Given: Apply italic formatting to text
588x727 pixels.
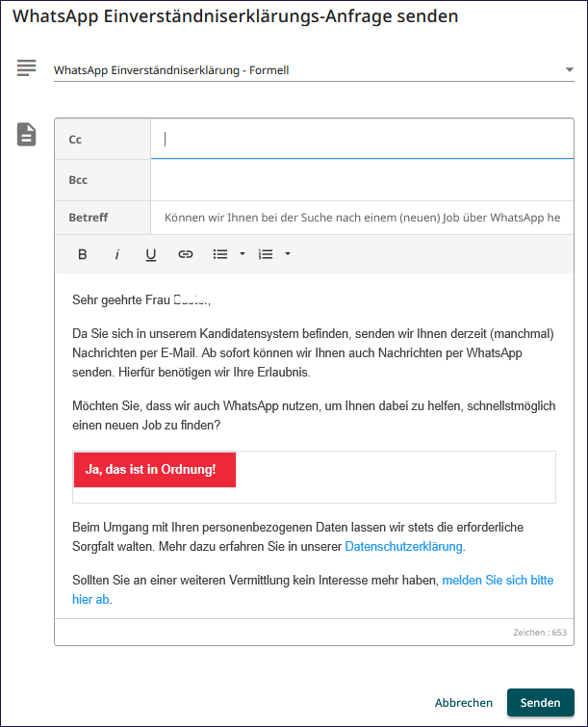Looking at the screenshot, I should 116,254.
